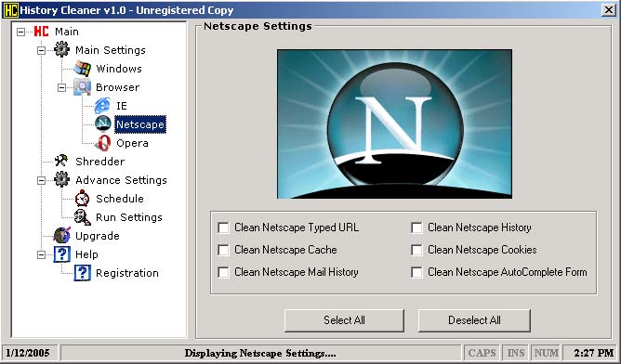Click the Advance Settings gear icon
Viewport: 621px width, 364px height.
point(61,179)
